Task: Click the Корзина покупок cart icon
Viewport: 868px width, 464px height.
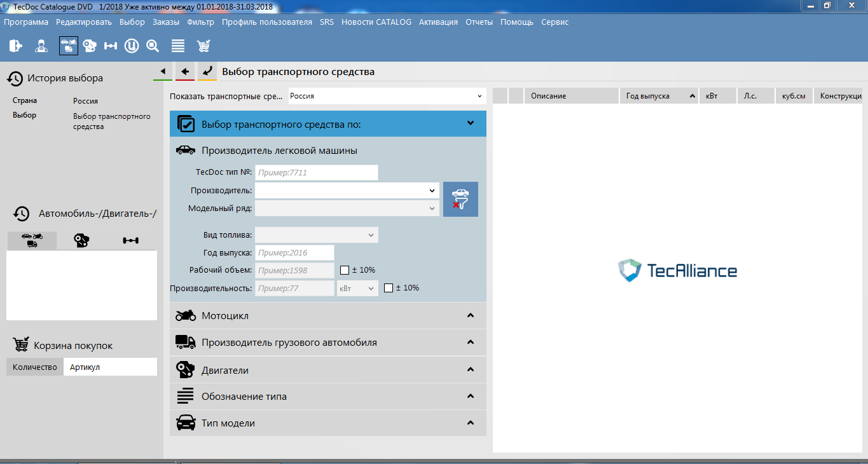Action: click(20, 345)
